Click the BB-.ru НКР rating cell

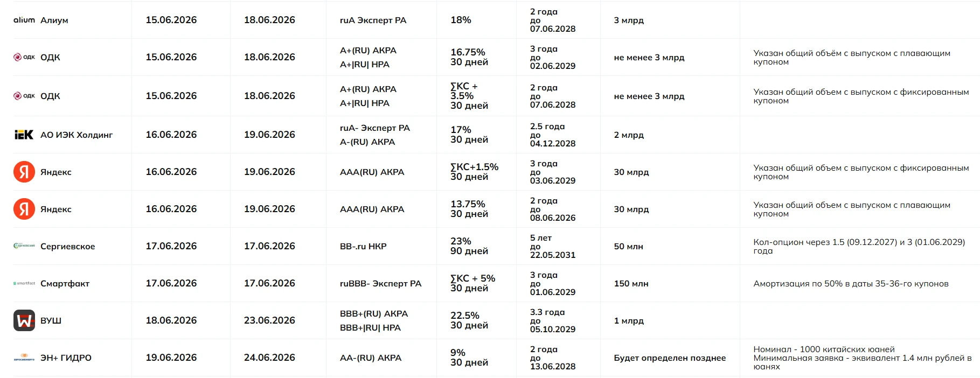click(363, 247)
